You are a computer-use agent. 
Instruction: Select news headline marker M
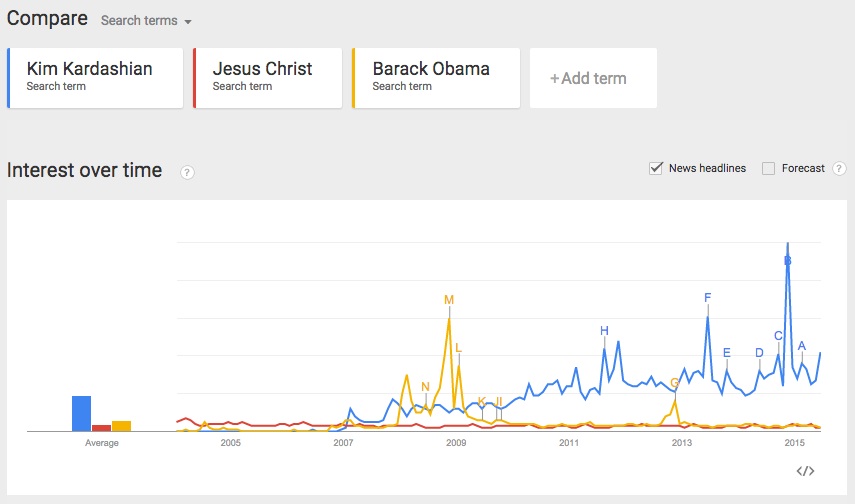(449, 299)
